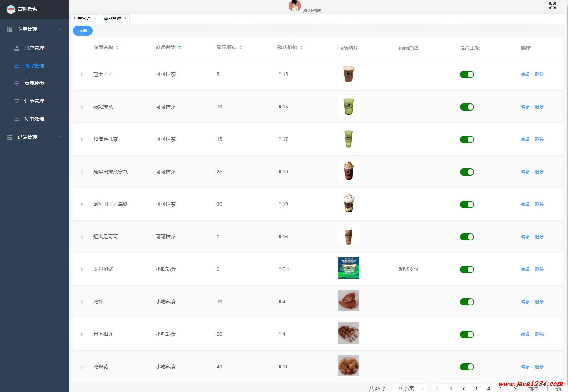Open 商品管理 in the sidebar
568x392 pixels.
click(34, 66)
